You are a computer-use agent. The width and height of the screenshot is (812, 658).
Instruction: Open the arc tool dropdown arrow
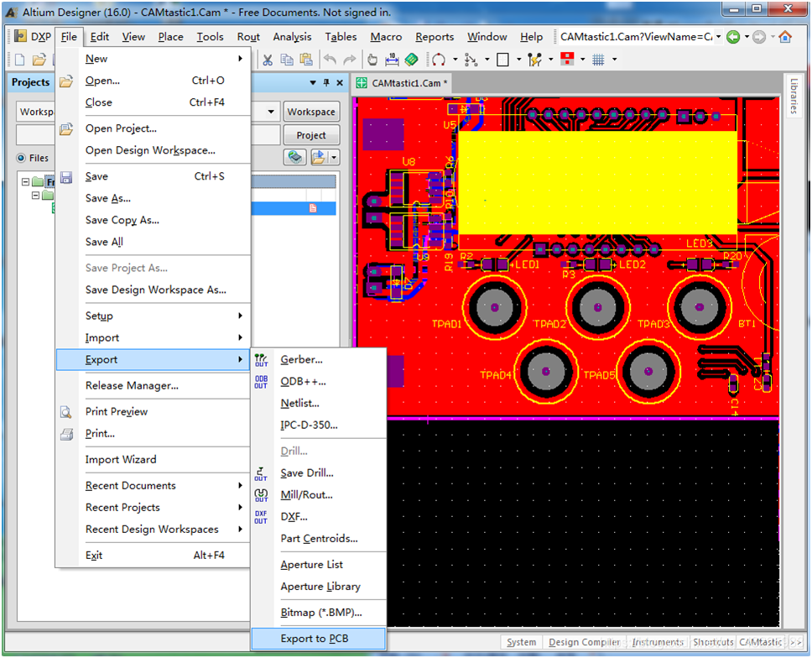tap(455, 60)
